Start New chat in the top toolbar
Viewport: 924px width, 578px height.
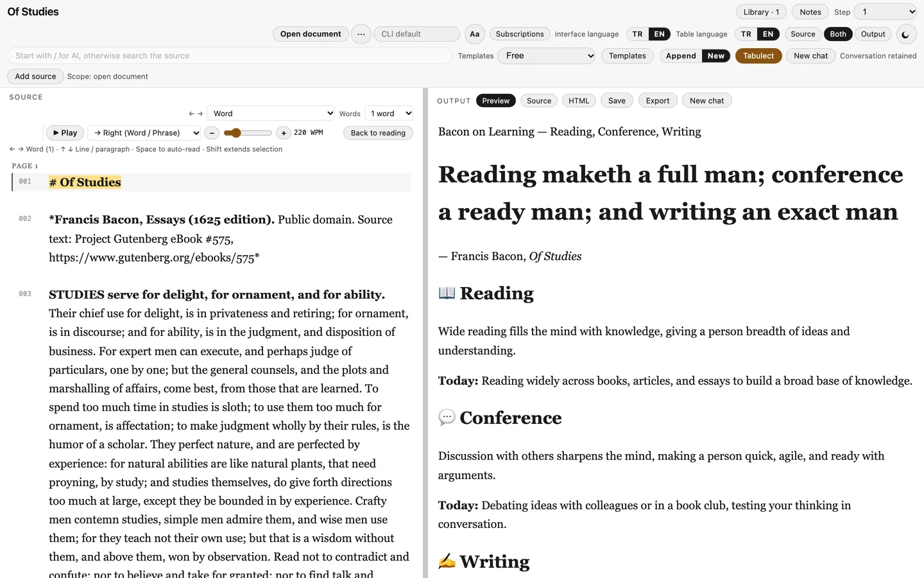click(810, 56)
